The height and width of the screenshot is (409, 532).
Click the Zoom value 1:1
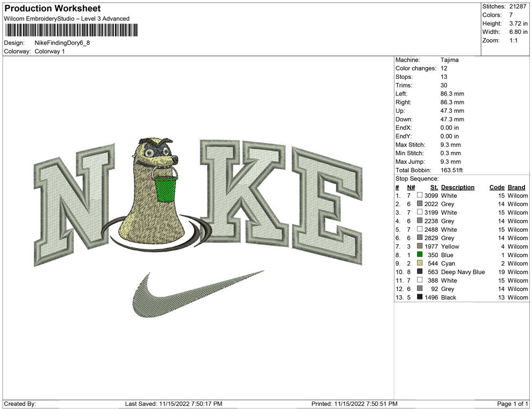coord(513,40)
